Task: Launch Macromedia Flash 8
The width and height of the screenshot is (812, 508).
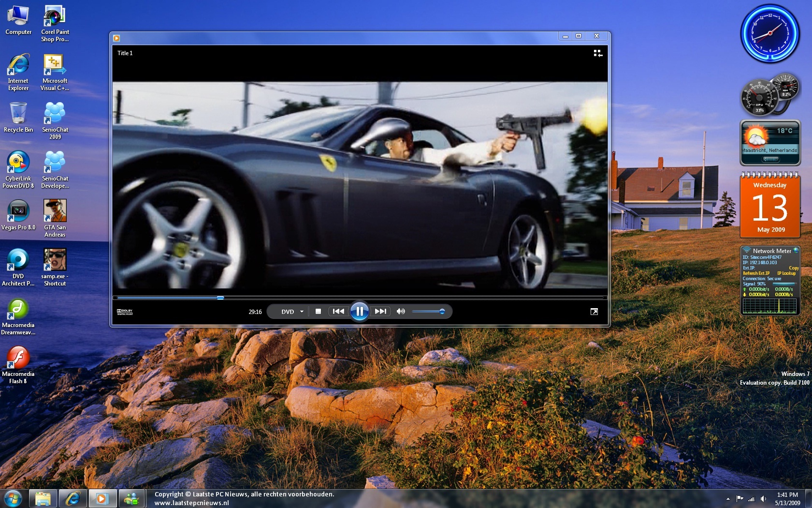Action: pos(18,366)
